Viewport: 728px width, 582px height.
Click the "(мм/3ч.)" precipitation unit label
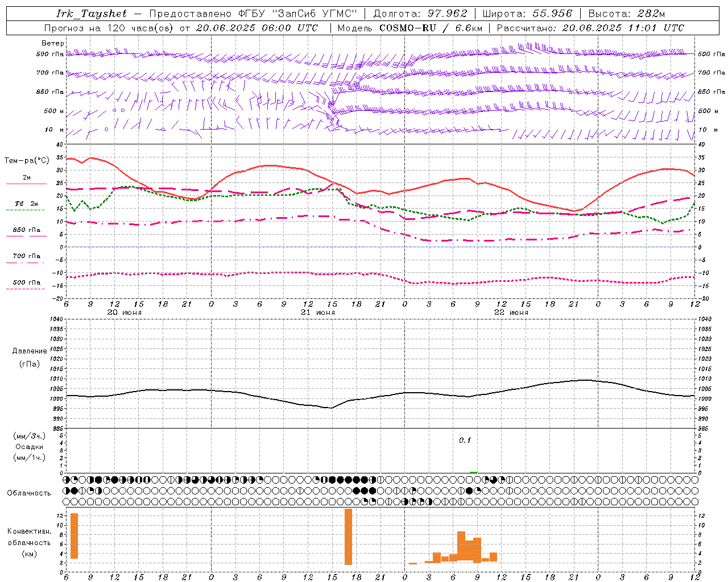pyautogui.click(x=30, y=436)
